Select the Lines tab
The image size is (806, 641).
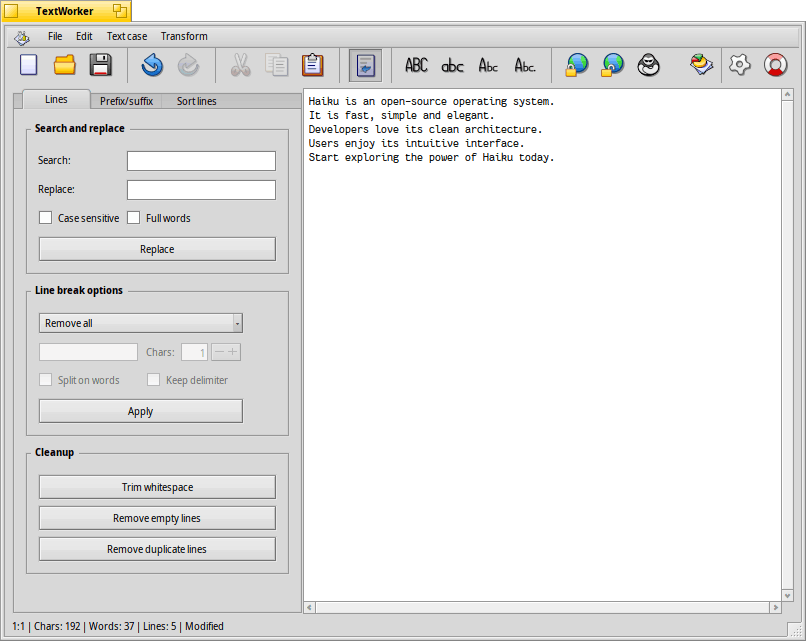[x=57, y=99]
